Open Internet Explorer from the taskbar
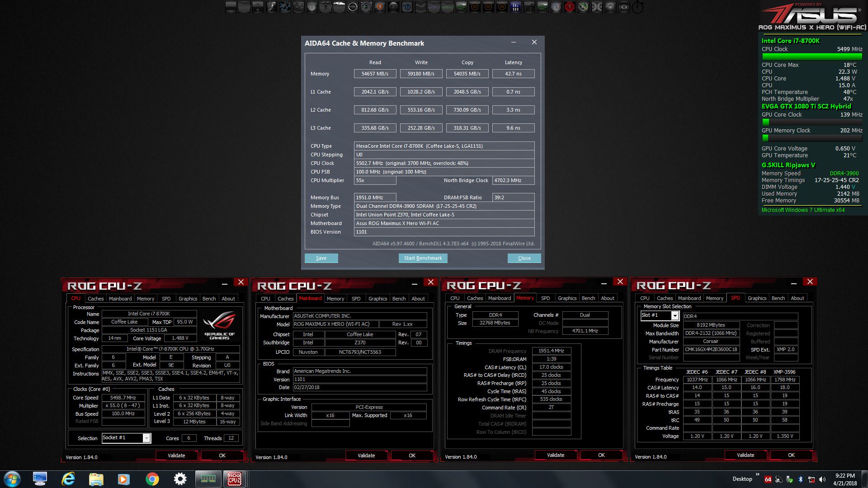 [68, 479]
